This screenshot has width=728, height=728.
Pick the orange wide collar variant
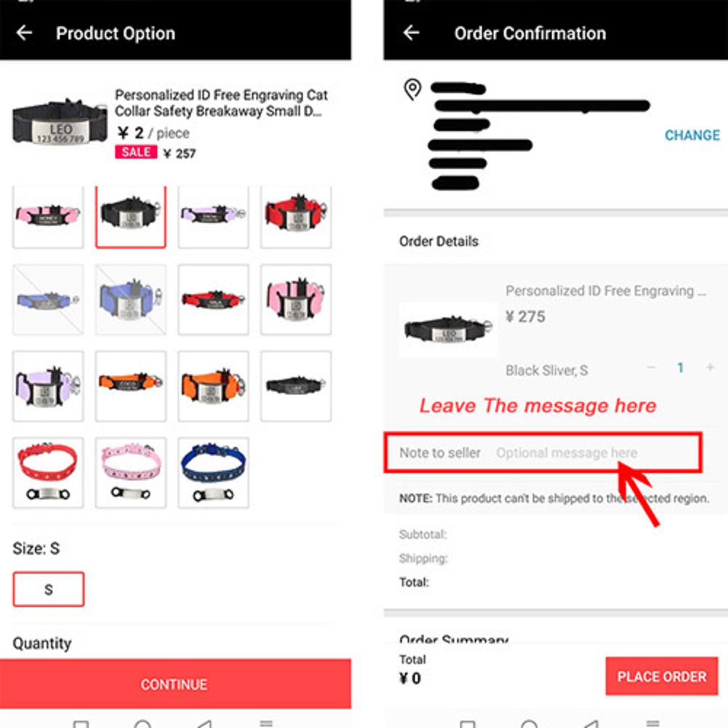[x=213, y=386]
